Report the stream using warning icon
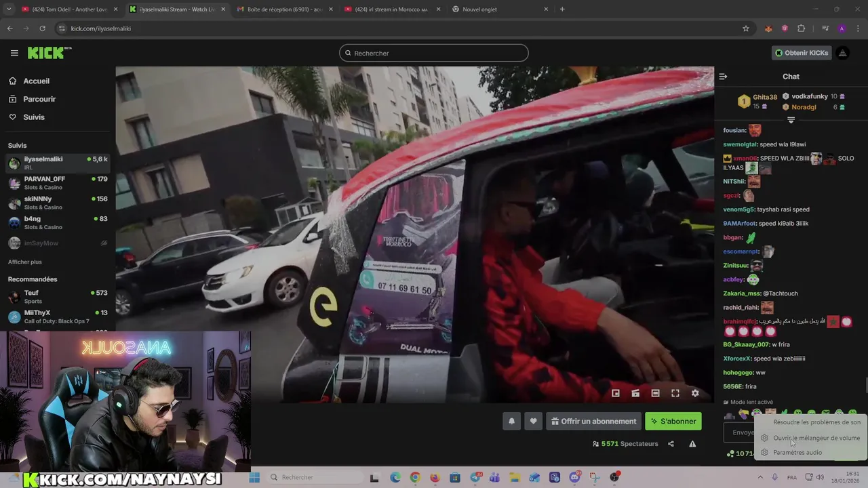Image resolution: width=868 pixels, height=488 pixels. coord(692,444)
